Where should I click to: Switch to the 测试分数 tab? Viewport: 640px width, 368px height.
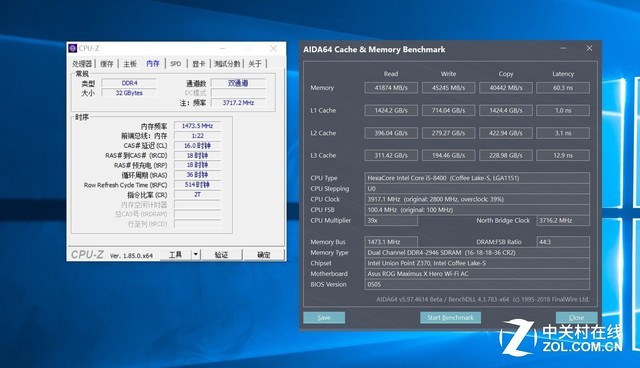coord(227,64)
